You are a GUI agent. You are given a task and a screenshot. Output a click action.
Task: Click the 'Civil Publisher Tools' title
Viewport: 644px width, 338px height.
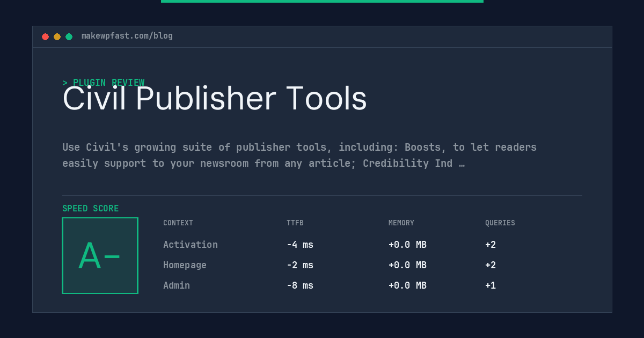point(215,99)
